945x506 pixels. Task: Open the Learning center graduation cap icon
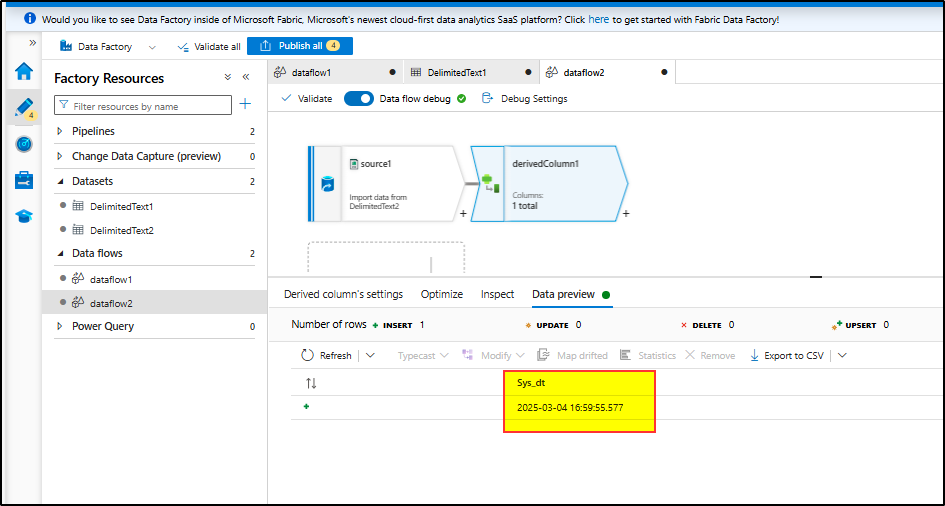24,216
